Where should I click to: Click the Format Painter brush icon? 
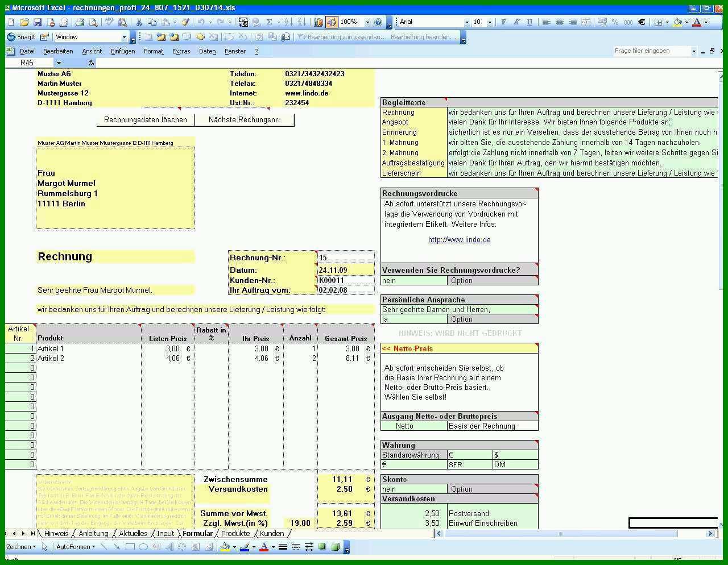click(185, 22)
